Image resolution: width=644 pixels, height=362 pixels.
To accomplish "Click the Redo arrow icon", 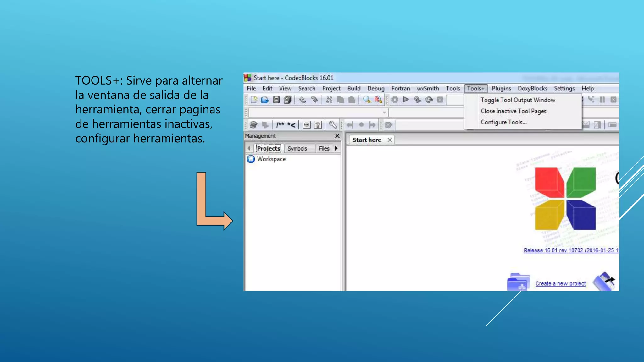I will pyautogui.click(x=314, y=100).
